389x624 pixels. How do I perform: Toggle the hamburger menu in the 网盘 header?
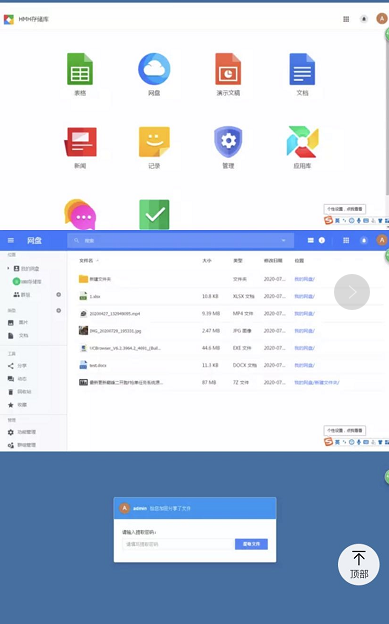(11, 240)
